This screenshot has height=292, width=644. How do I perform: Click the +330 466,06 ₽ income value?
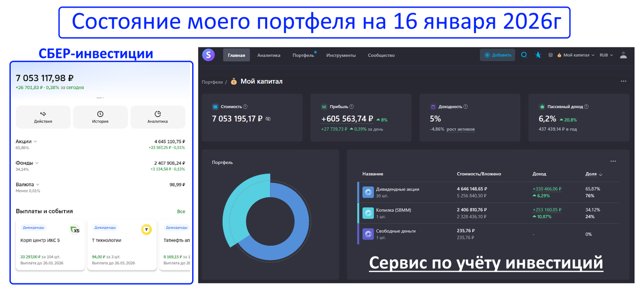pos(547,189)
